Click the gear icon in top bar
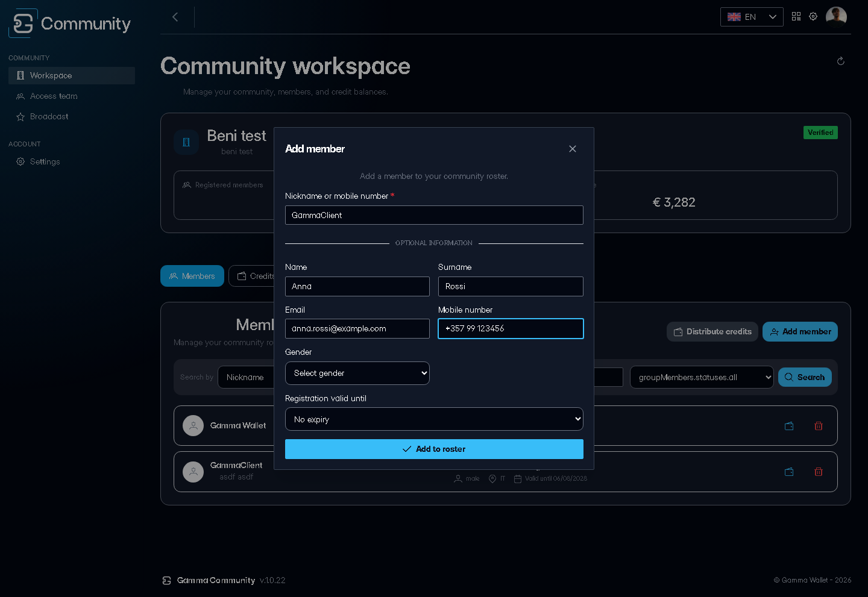The image size is (868, 597). (813, 16)
